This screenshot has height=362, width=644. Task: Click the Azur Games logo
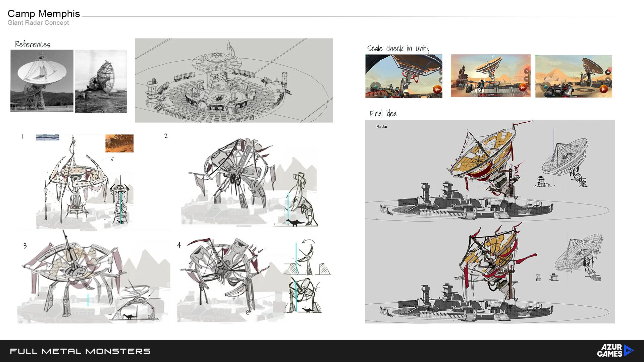click(615, 351)
